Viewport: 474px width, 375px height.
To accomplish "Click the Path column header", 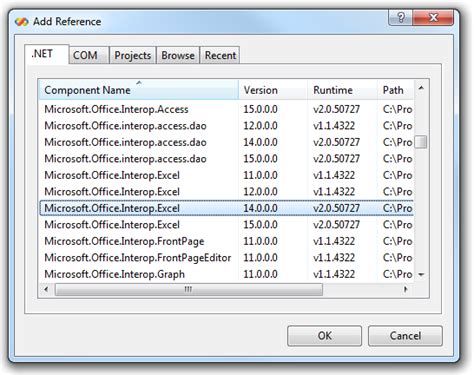I will pos(396,90).
